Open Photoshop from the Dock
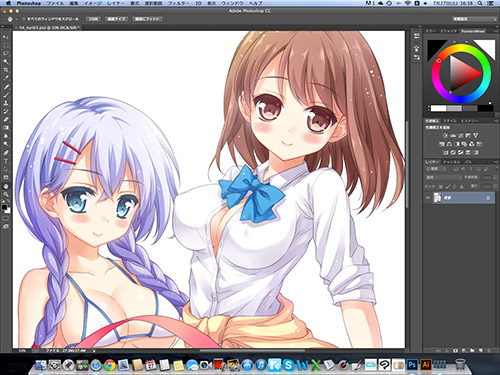 click(412, 364)
